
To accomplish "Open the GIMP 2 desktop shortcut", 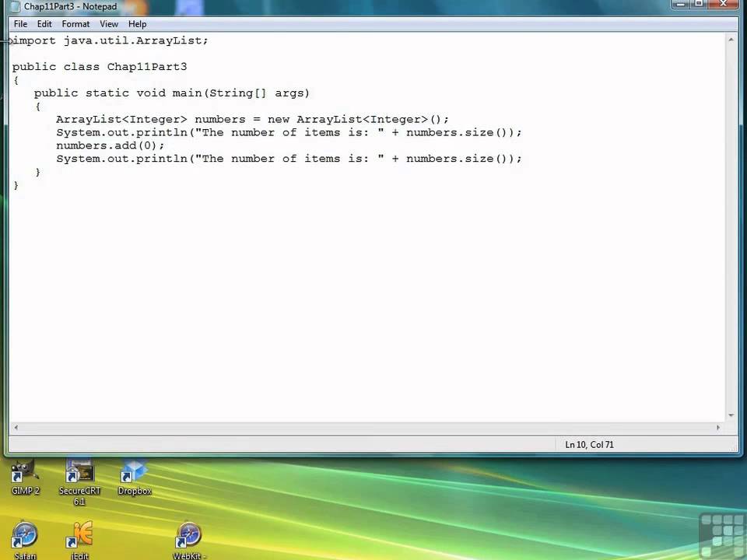I will tap(25, 477).
